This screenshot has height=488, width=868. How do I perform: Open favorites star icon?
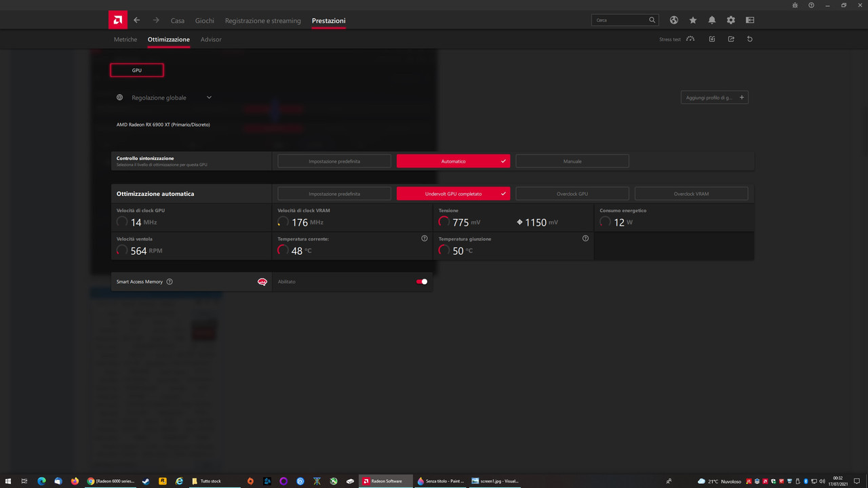693,20
